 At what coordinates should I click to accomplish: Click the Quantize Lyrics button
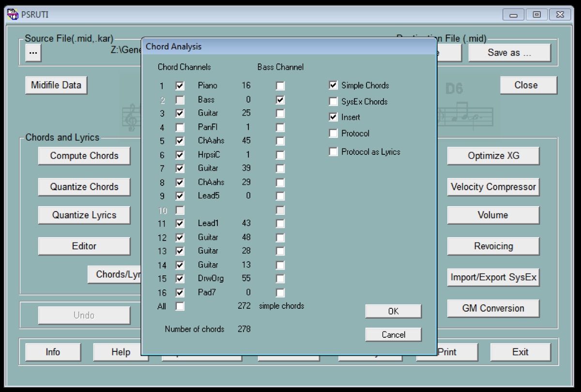click(84, 215)
